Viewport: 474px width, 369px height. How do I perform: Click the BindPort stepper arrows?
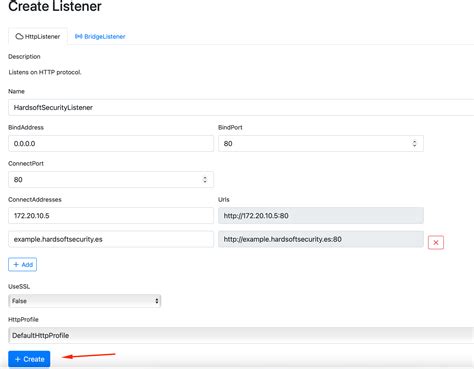[x=414, y=143]
